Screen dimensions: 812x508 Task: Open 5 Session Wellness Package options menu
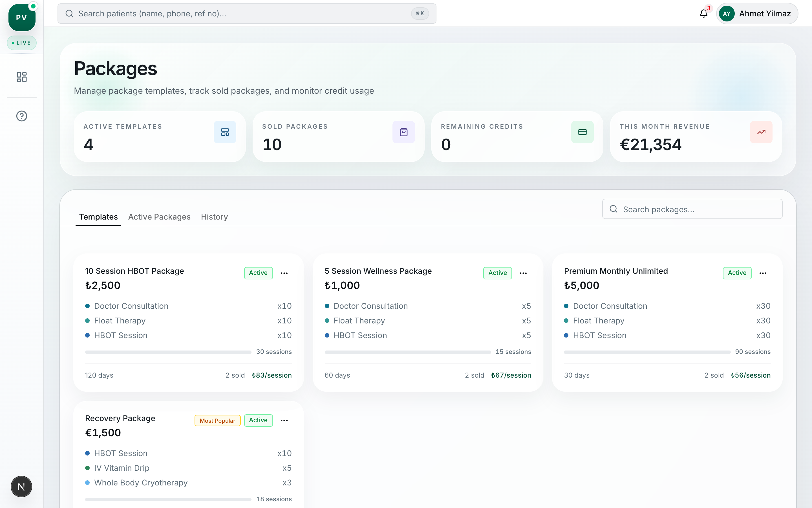point(524,273)
